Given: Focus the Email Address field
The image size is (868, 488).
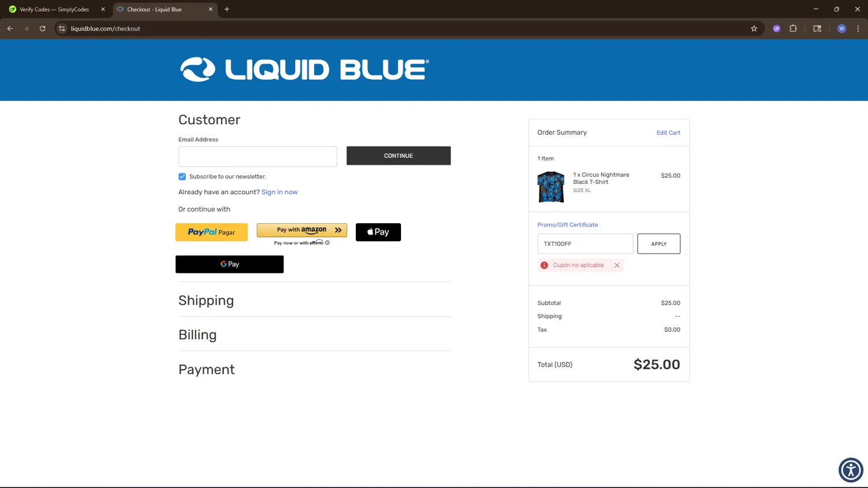Looking at the screenshot, I should [258, 156].
